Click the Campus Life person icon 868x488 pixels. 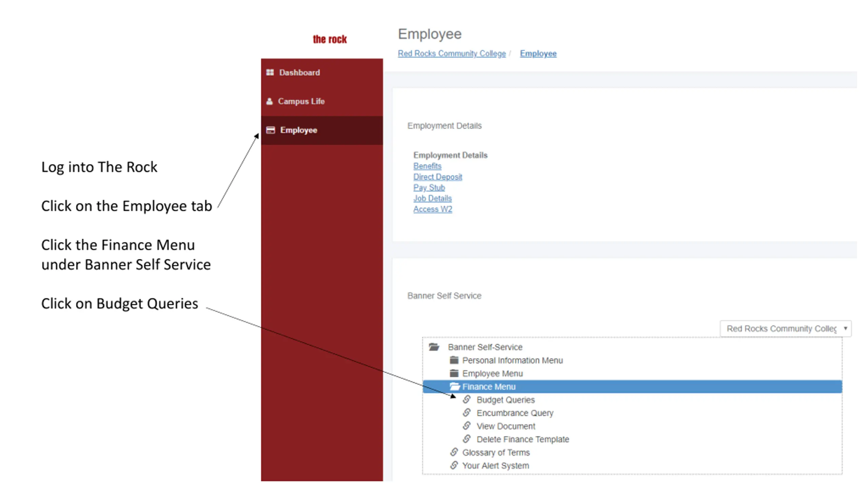pyautogui.click(x=270, y=101)
